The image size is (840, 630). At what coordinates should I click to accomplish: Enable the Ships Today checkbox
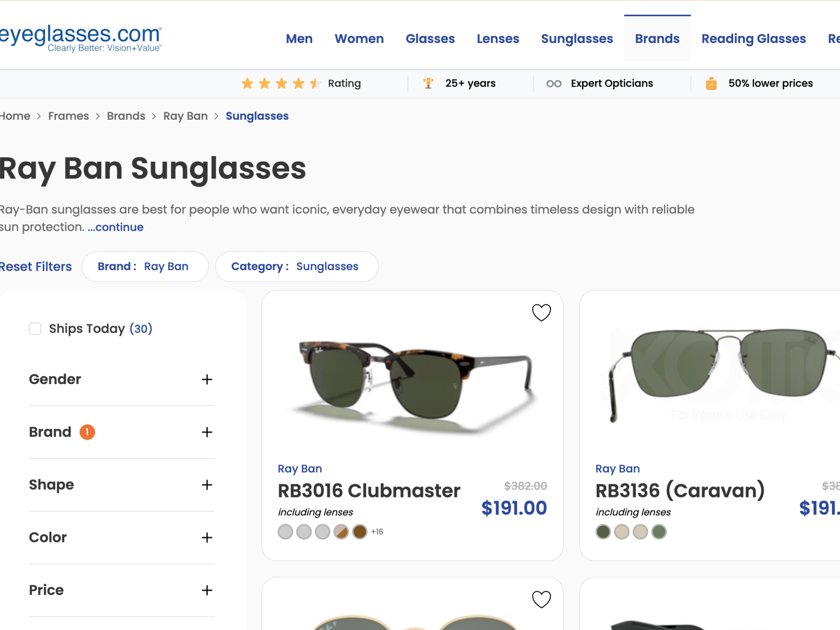coord(35,329)
